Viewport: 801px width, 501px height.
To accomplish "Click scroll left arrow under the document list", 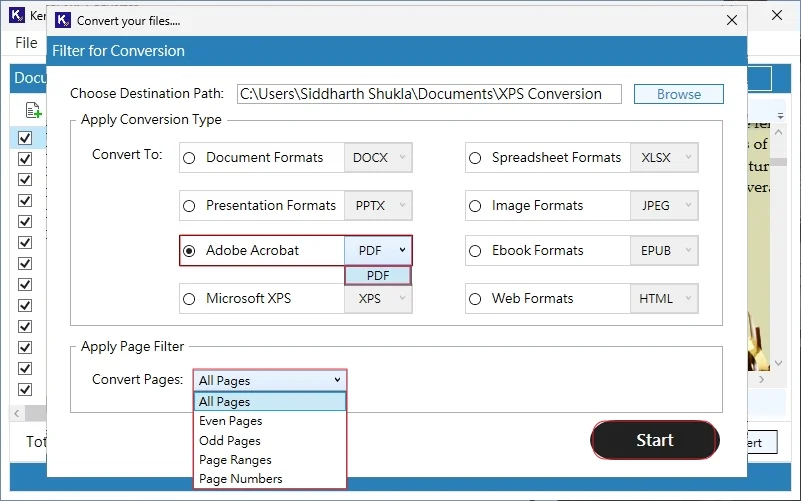I will point(17,413).
